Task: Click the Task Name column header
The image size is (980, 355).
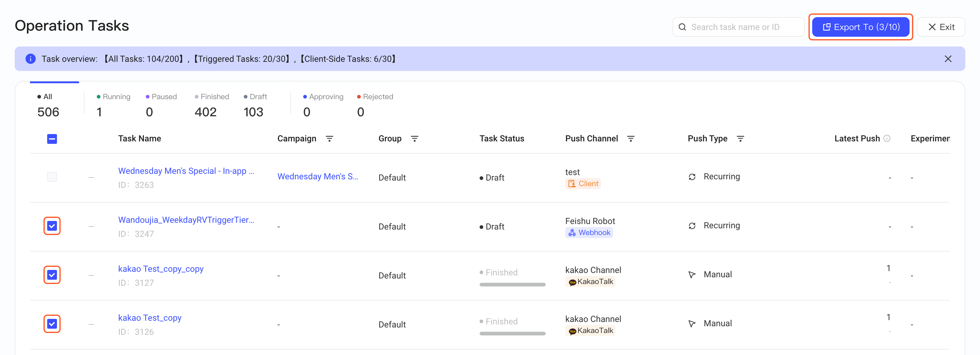Action: (139, 139)
